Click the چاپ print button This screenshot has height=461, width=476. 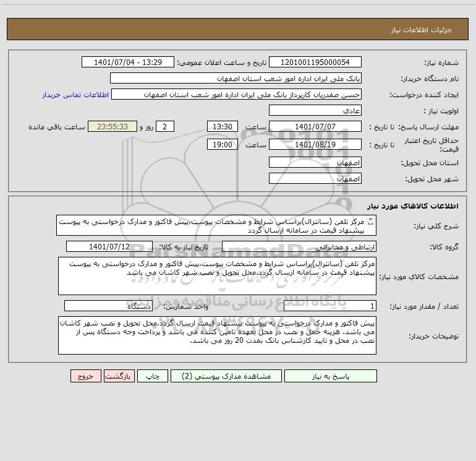pyautogui.click(x=153, y=376)
